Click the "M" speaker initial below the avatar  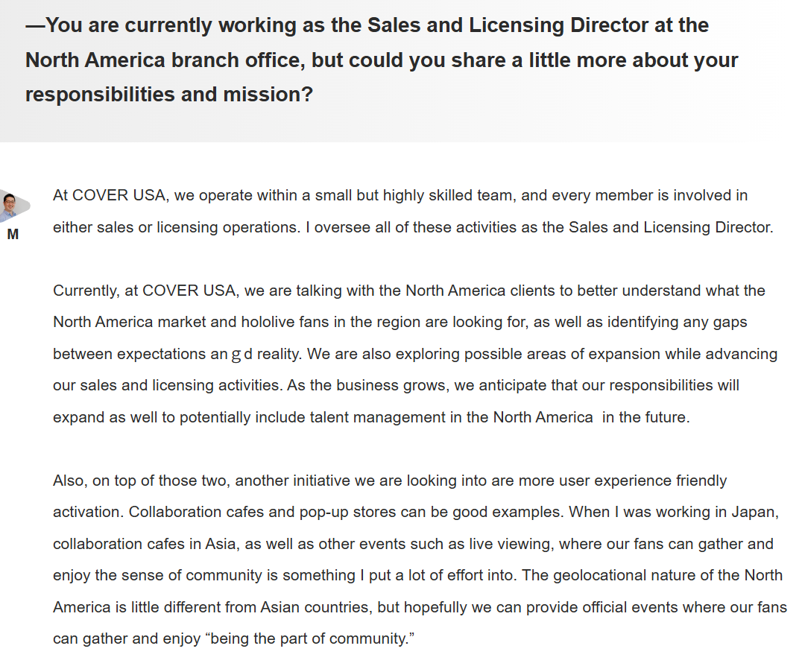click(13, 235)
